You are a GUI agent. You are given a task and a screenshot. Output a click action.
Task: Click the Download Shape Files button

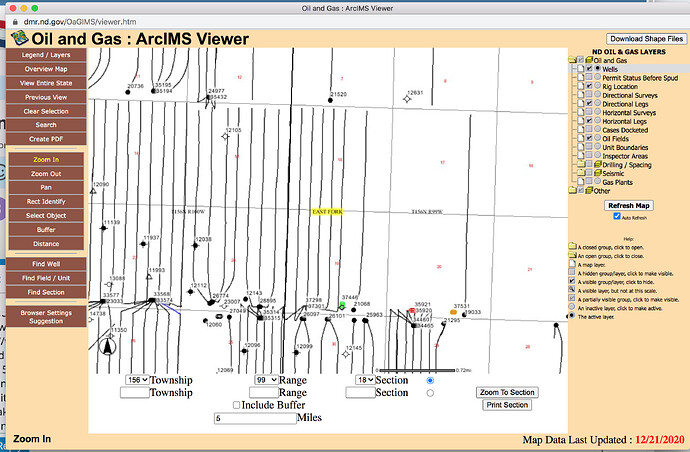(646, 39)
